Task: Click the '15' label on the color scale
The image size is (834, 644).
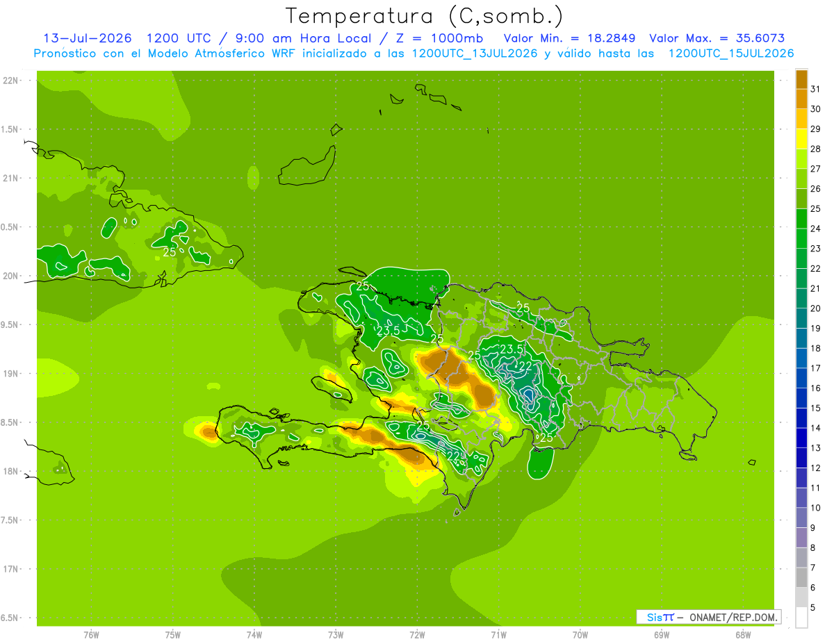Action: [816, 408]
